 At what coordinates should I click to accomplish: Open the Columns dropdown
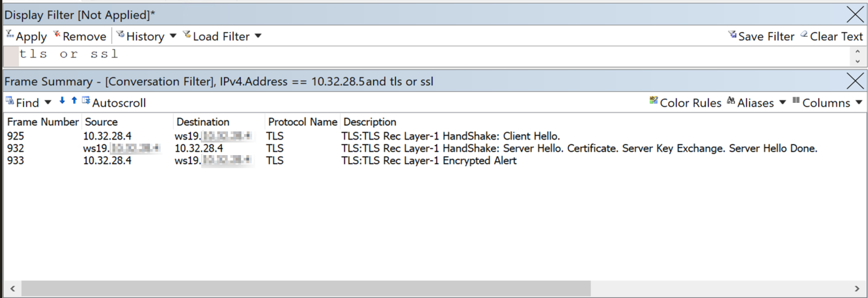click(x=827, y=103)
